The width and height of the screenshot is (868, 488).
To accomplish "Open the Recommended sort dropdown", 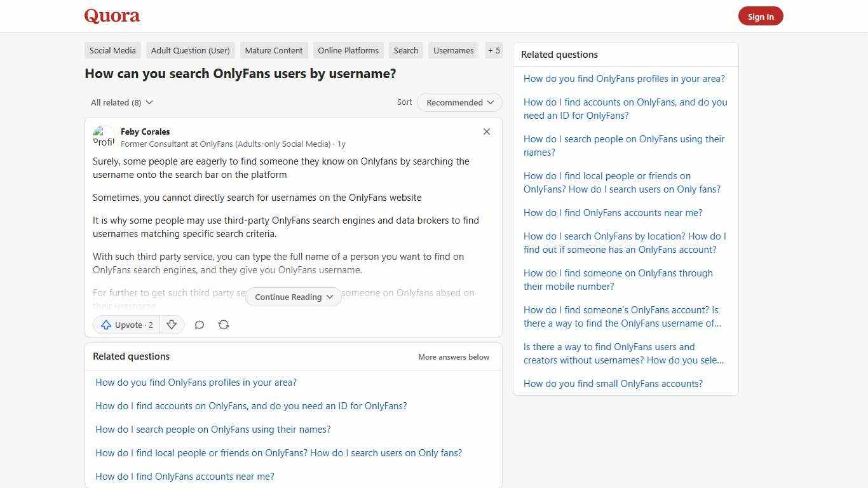I will 459,102.
